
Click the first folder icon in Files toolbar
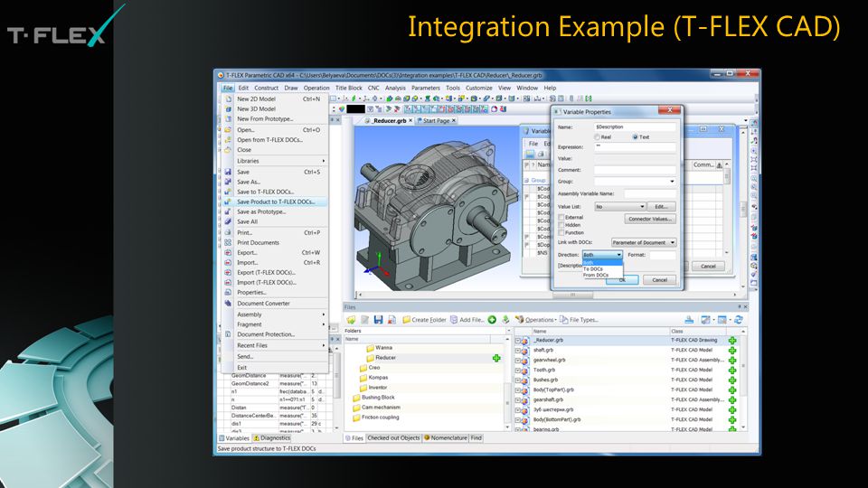(x=351, y=320)
